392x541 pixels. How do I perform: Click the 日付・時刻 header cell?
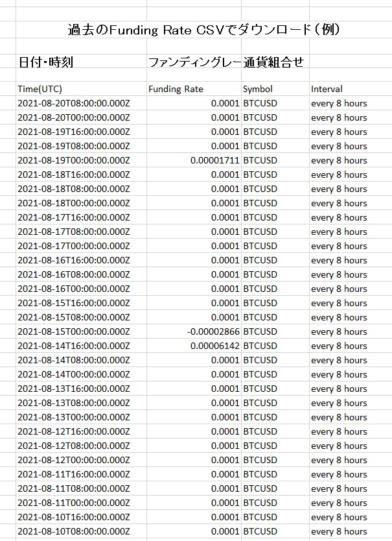pos(45,62)
